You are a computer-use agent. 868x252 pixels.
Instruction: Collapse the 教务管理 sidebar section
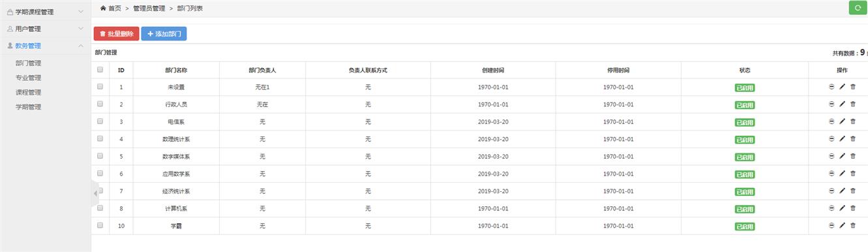pos(46,46)
